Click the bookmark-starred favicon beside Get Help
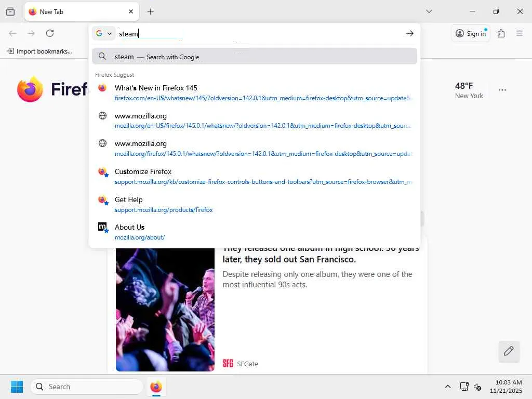 (103, 200)
